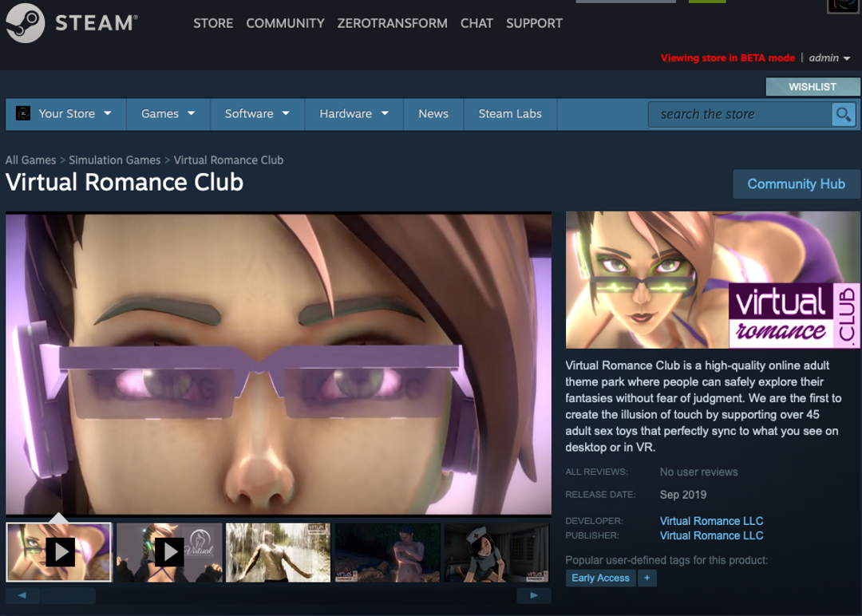Open the SUPPORT menu item

pos(534,23)
